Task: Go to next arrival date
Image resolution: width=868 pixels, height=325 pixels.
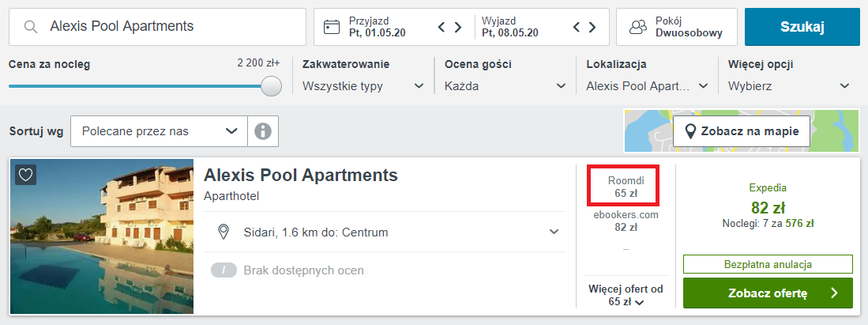Action: click(x=458, y=27)
